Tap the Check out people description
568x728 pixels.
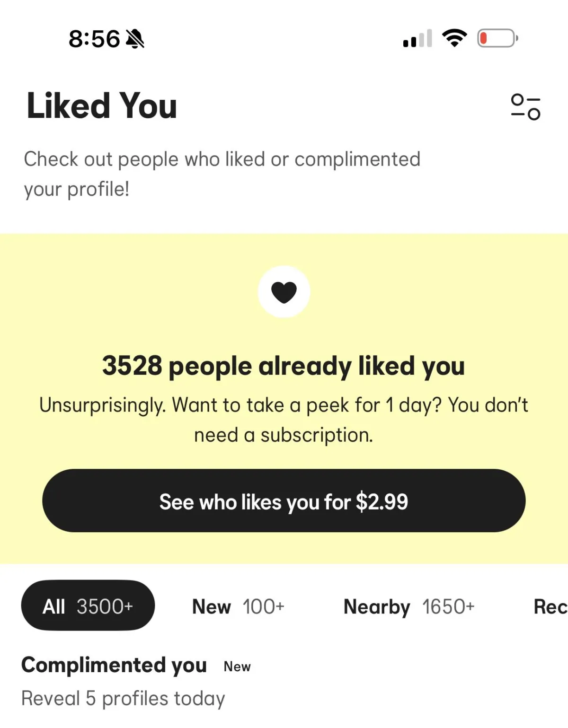tap(222, 174)
